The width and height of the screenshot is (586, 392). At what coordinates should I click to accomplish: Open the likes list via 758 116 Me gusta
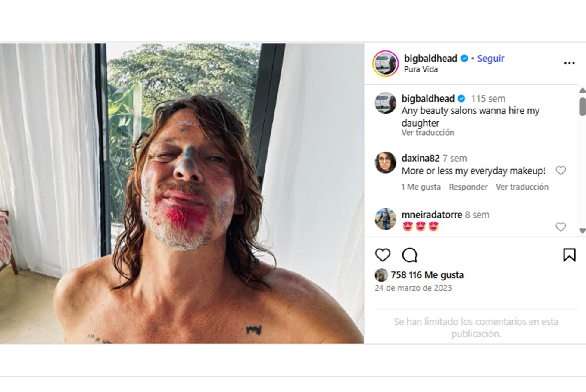click(x=427, y=274)
